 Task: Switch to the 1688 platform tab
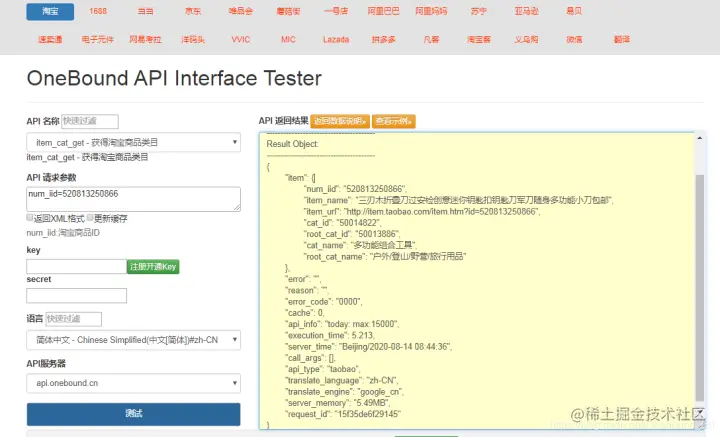98,11
